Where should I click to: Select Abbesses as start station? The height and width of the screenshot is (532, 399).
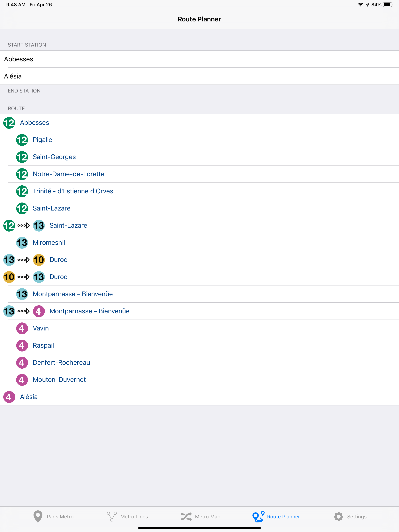click(x=199, y=59)
